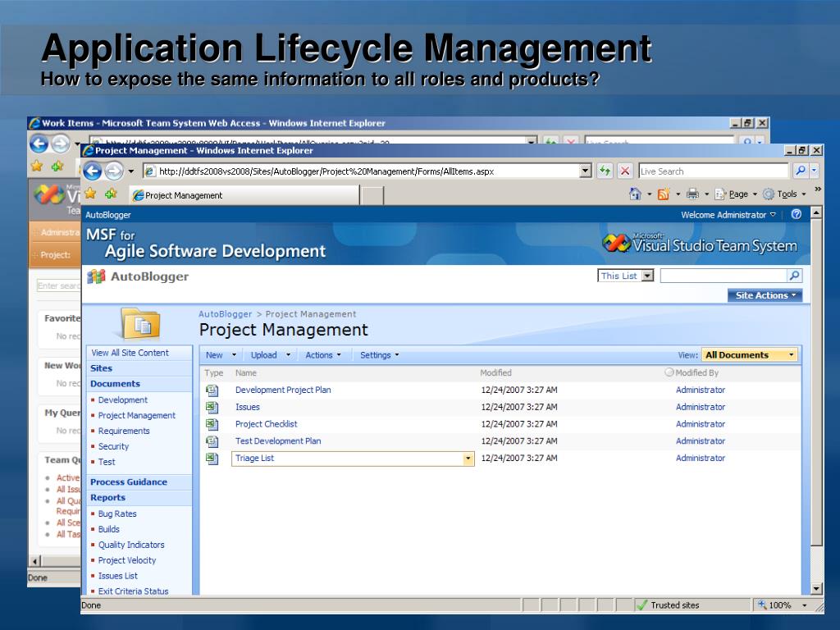The image size is (840, 630).
Task: Stop loading the Project Management page
Action: (x=624, y=171)
